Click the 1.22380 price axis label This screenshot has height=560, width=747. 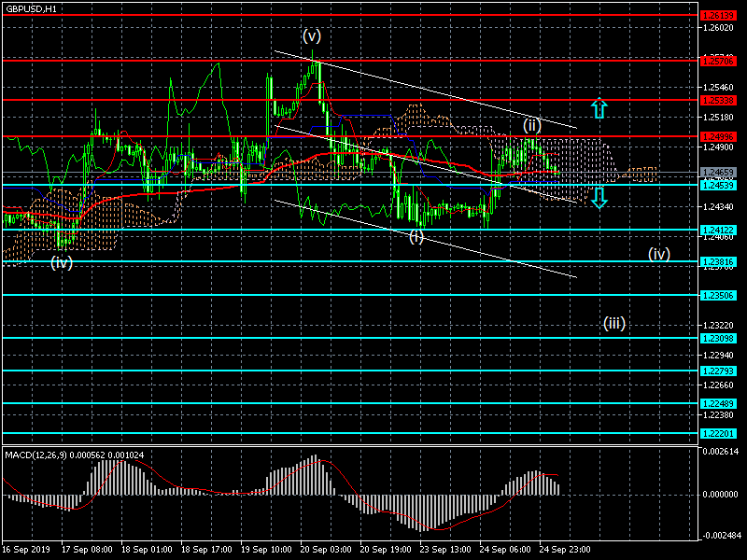click(x=718, y=415)
